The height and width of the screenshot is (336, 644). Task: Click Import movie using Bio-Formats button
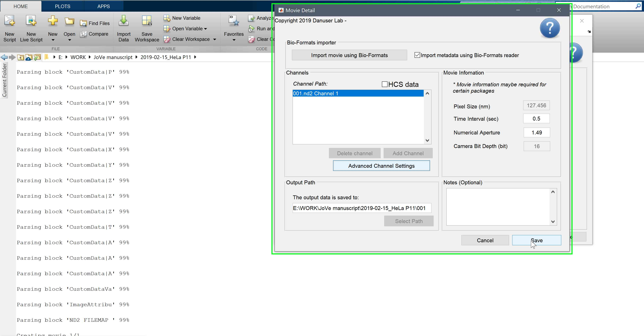(x=349, y=55)
